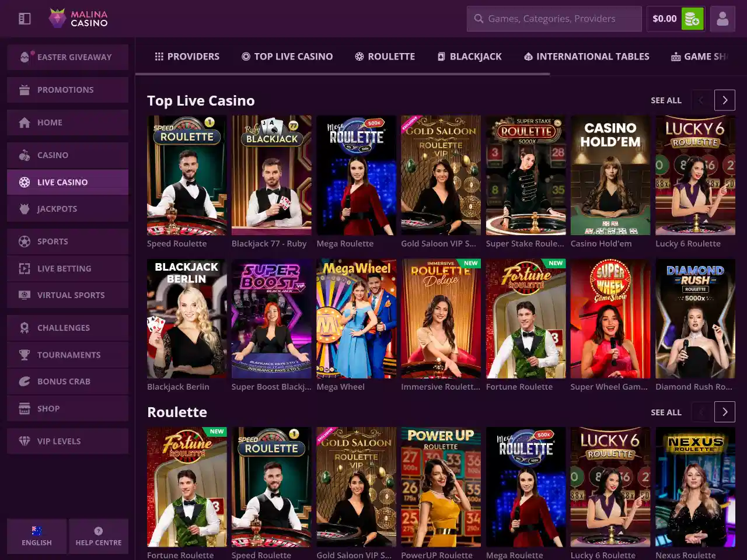
Task: Click the Blackjack cards tab icon
Action: [x=441, y=57]
